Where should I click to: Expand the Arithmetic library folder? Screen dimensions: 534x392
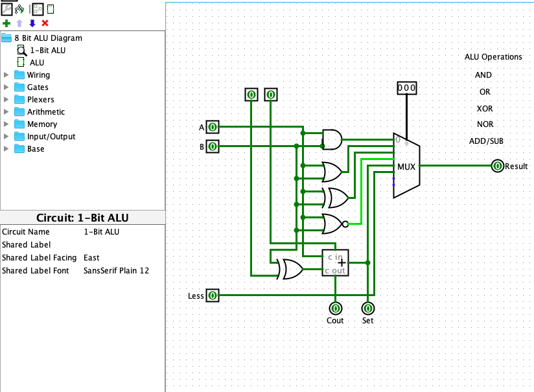[x=6, y=111]
